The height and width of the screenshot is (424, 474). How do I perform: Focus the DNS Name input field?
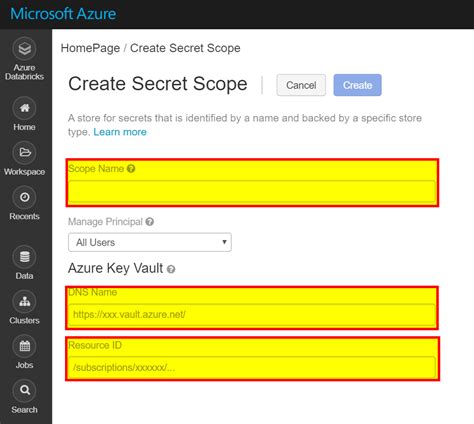[252, 314]
